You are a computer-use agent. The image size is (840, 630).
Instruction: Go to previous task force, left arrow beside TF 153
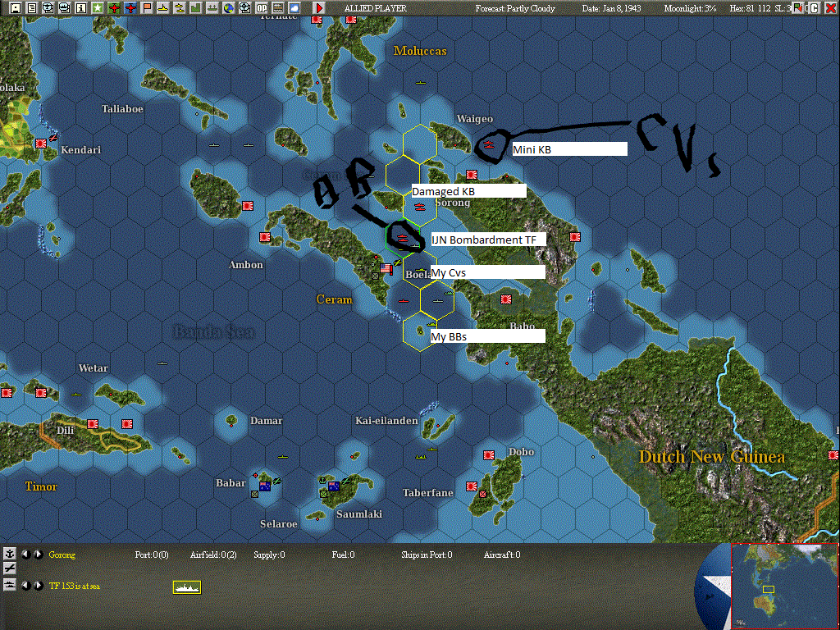(25, 586)
